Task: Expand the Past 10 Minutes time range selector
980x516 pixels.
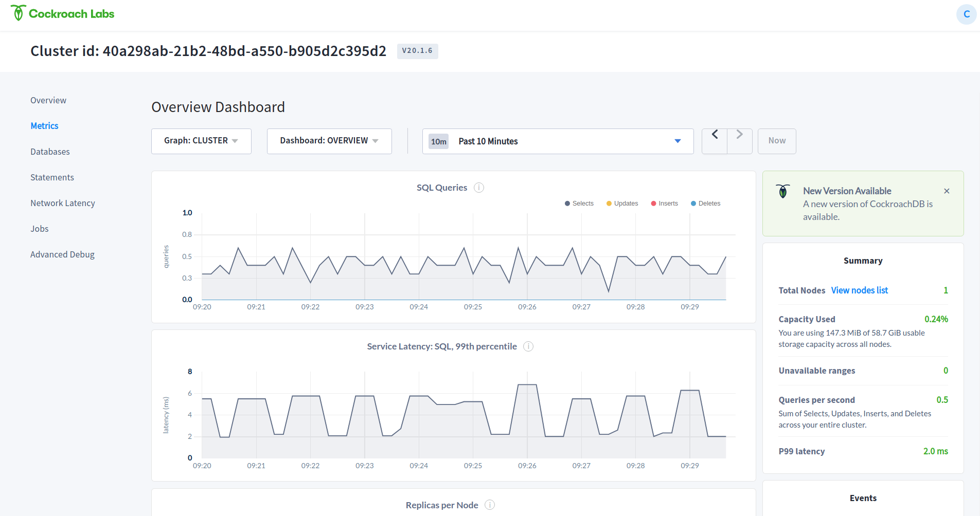Action: pos(558,141)
